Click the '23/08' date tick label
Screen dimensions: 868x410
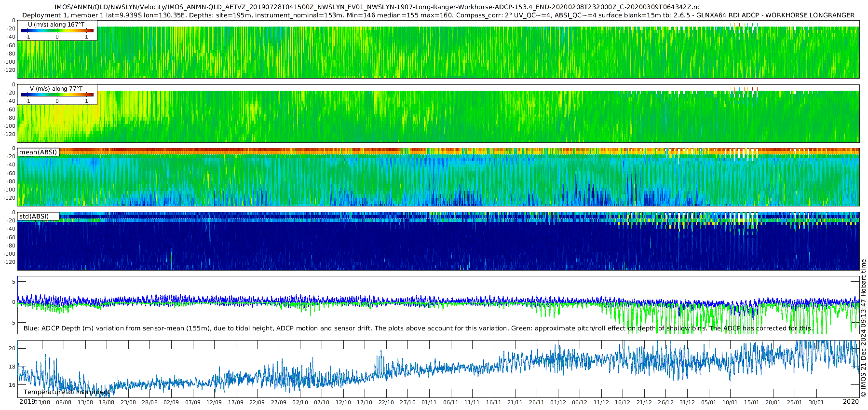coord(128,402)
